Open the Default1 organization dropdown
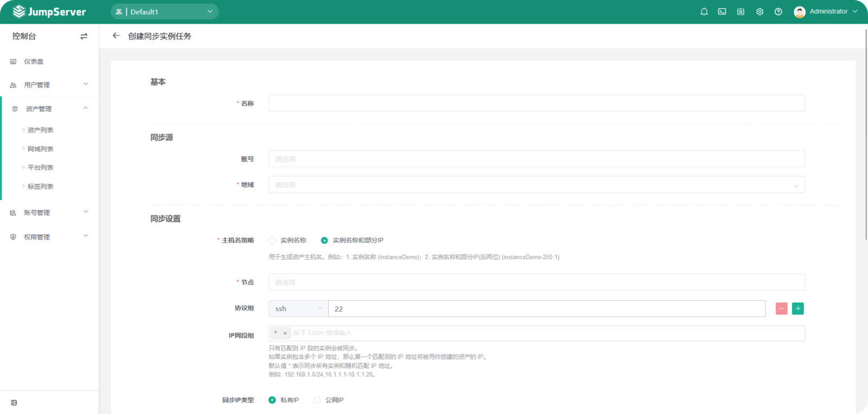The width and height of the screenshot is (868, 414). point(164,11)
